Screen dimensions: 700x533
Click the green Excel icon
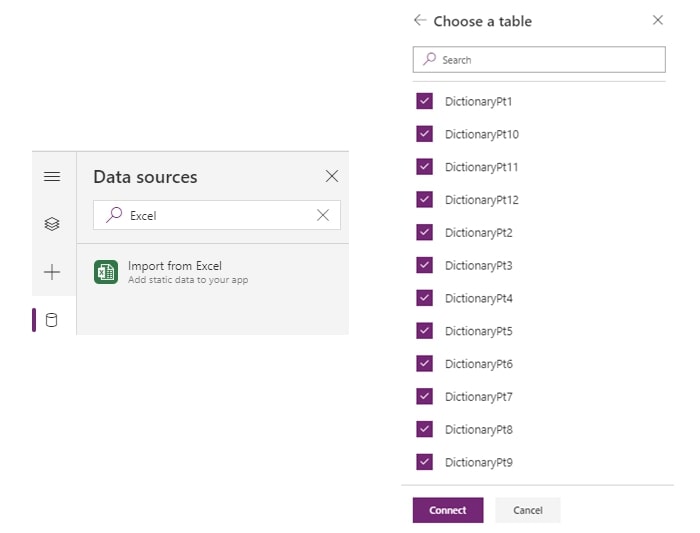[x=106, y=272]
